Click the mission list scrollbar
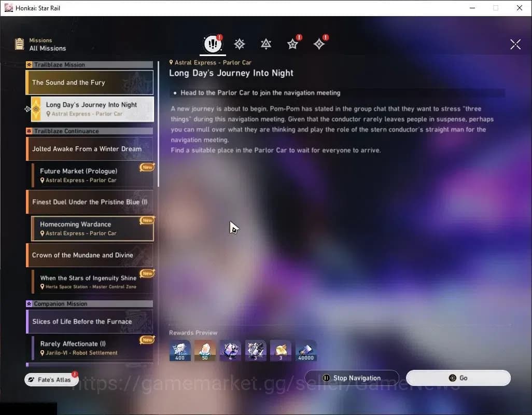The image size is (532, 415). click(x=158, y=124)
